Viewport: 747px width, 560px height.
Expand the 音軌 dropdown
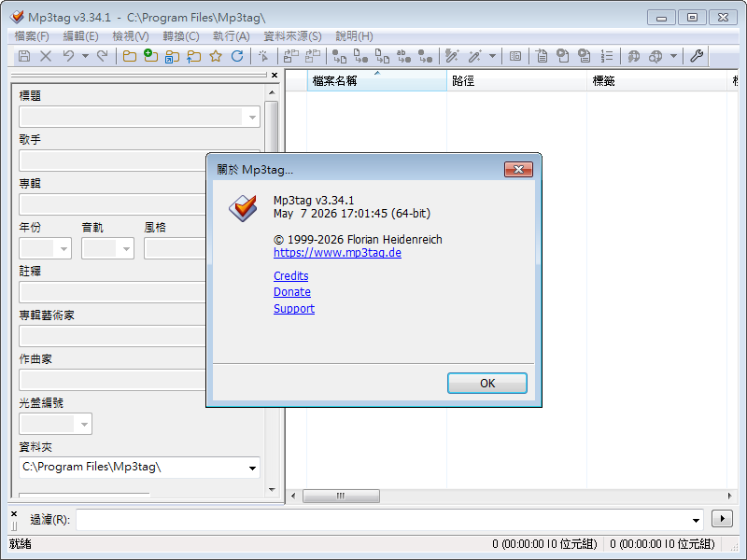[126, 248]
